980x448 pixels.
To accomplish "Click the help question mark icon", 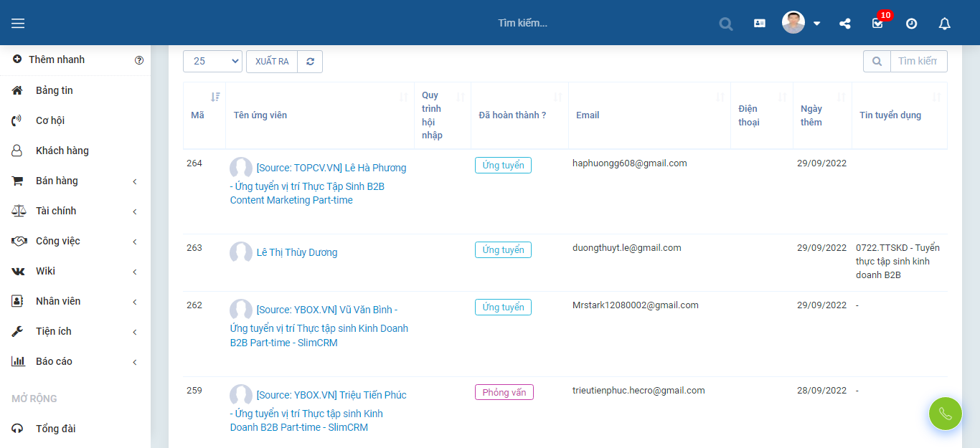I will [139, 60].
